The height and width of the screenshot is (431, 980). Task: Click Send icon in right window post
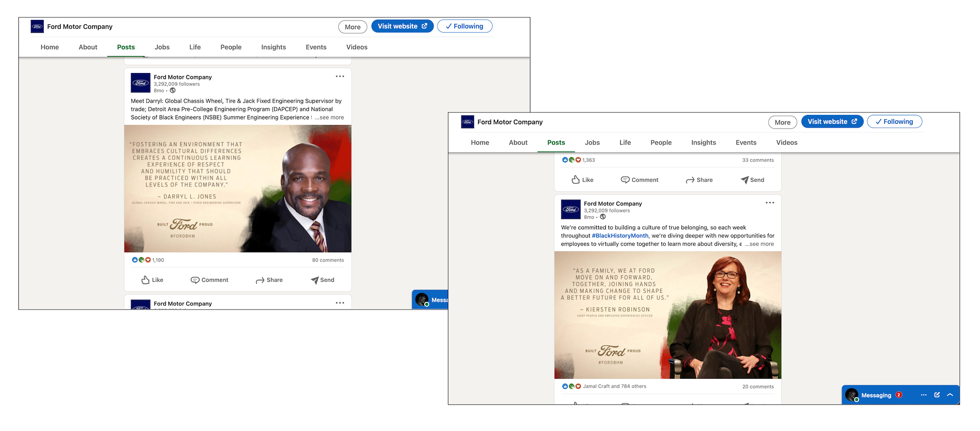point(745,180)
